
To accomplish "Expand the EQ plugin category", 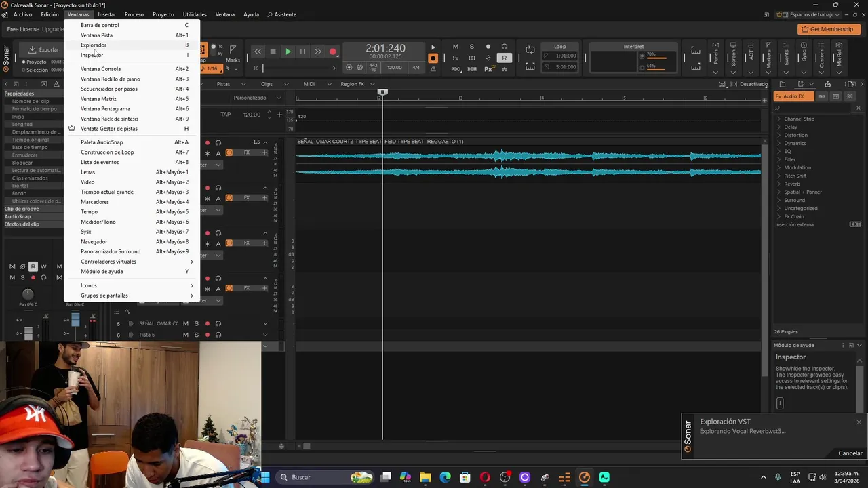I will (778, 151).
